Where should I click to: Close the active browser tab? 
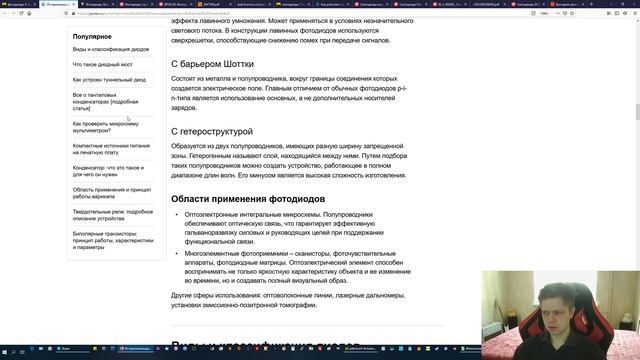point(74,4)
